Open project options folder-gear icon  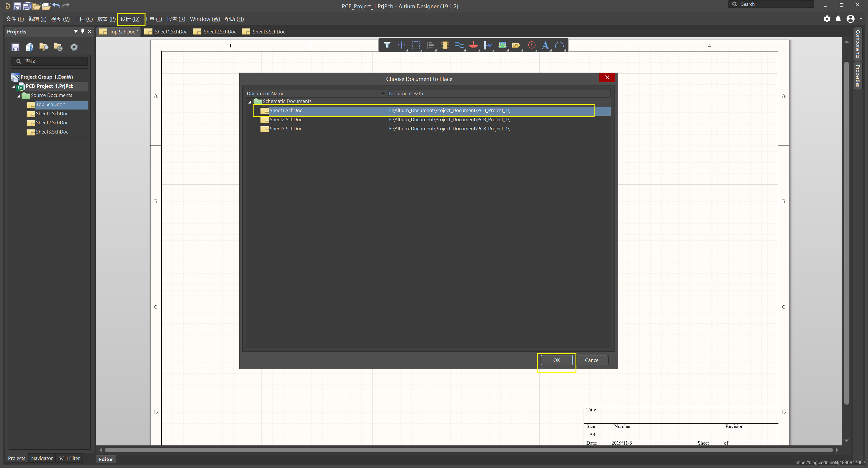coord(58,47)
